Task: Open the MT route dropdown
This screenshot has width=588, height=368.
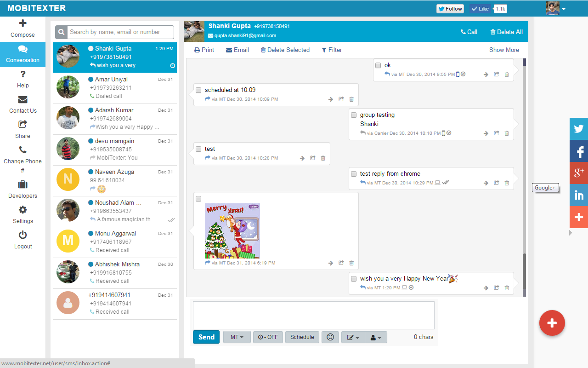Action: click(237, 337)
